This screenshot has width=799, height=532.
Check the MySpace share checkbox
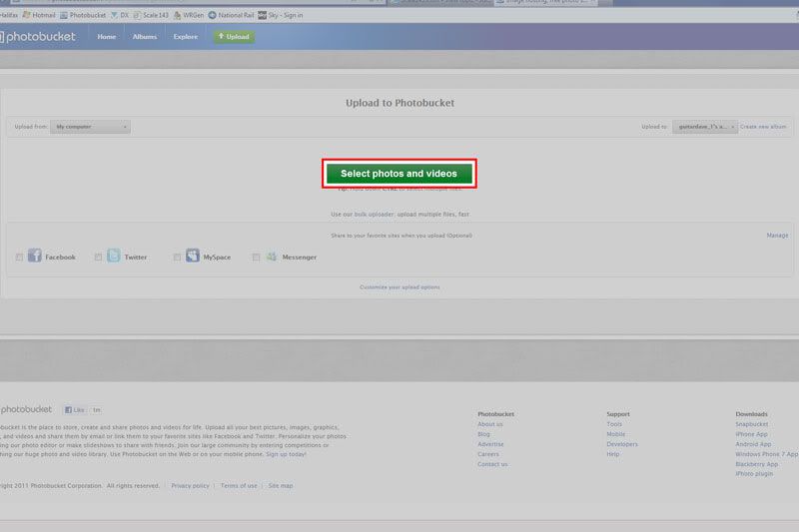177,258
